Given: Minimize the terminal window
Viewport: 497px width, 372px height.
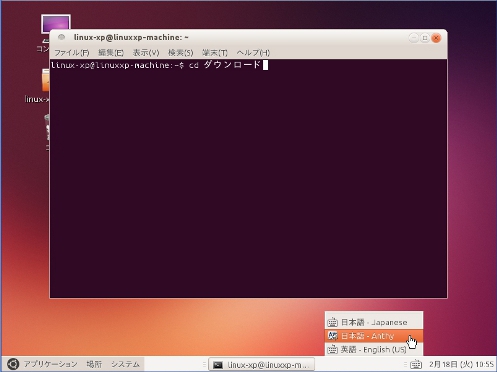Looking at the screenshot, I should [414, 38].
